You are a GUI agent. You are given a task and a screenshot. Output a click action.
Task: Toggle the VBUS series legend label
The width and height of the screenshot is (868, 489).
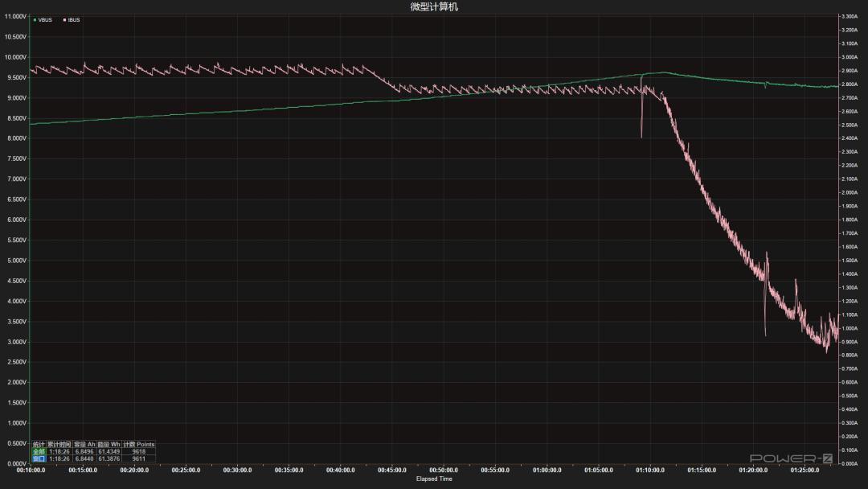45,20
